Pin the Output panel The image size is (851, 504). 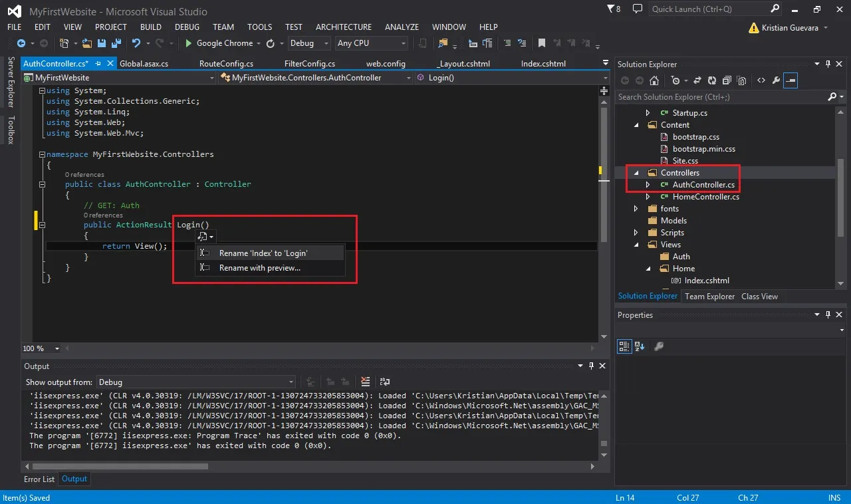point(591,366)
